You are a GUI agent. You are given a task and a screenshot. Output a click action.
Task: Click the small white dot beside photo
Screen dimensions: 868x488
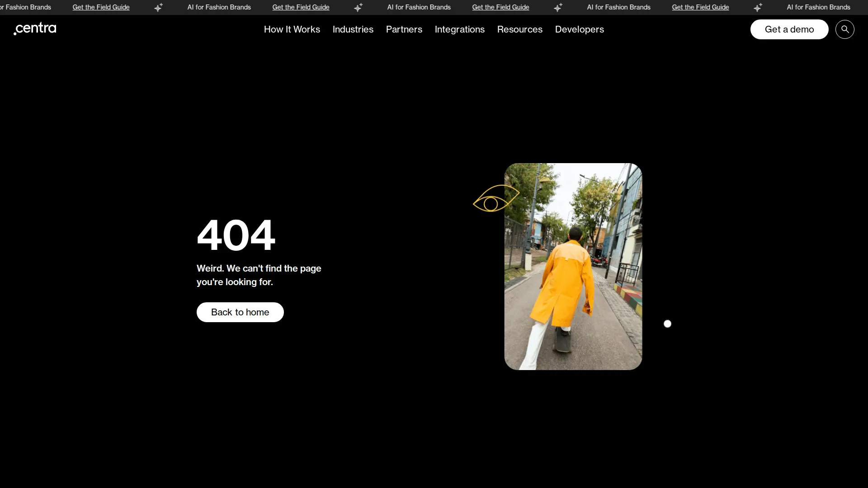click(x=667, y=324)
